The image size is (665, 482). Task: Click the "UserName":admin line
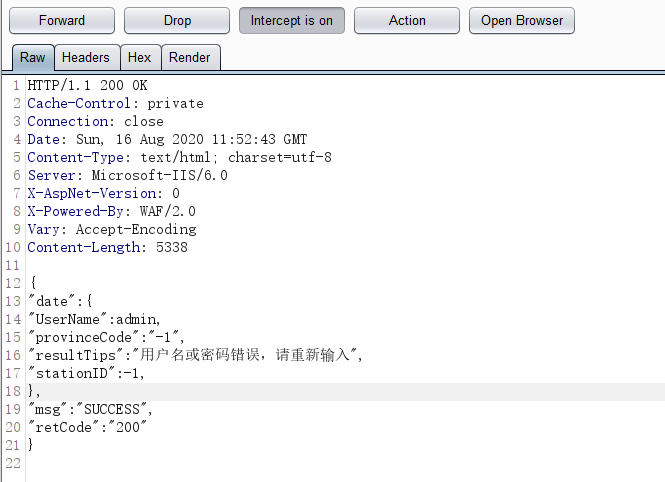point(94,320)
